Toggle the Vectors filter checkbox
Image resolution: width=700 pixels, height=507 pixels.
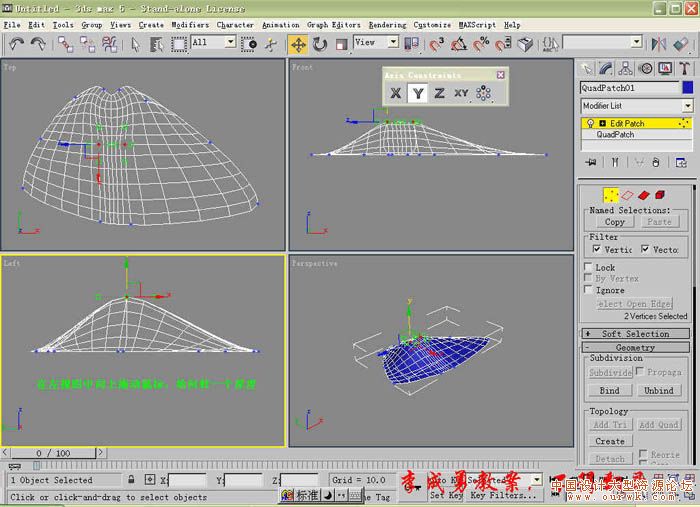click(645, 249)
